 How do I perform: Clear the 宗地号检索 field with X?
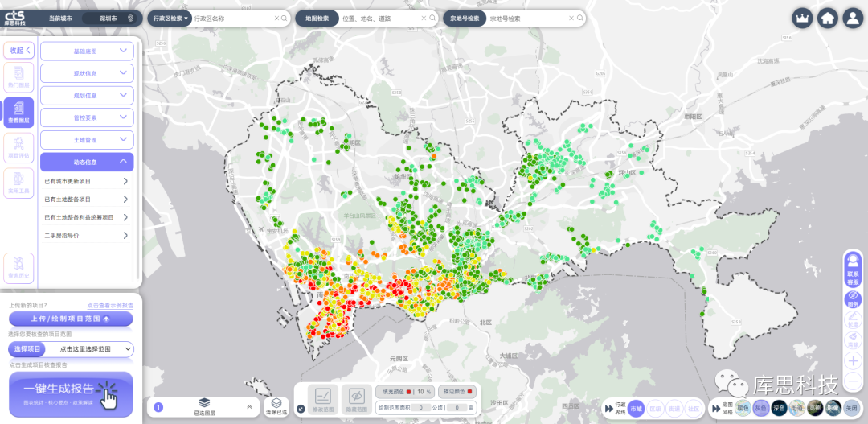pos(572,19)
